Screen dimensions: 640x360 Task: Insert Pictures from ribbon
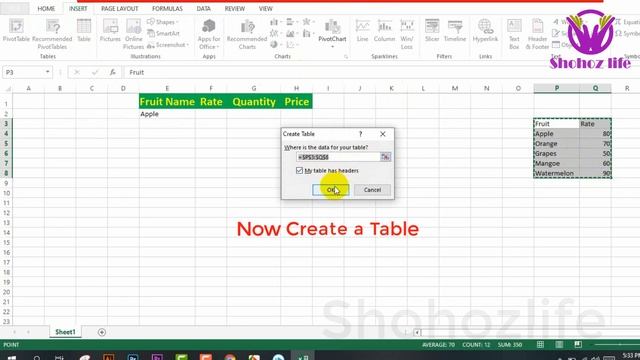[110, 30]
